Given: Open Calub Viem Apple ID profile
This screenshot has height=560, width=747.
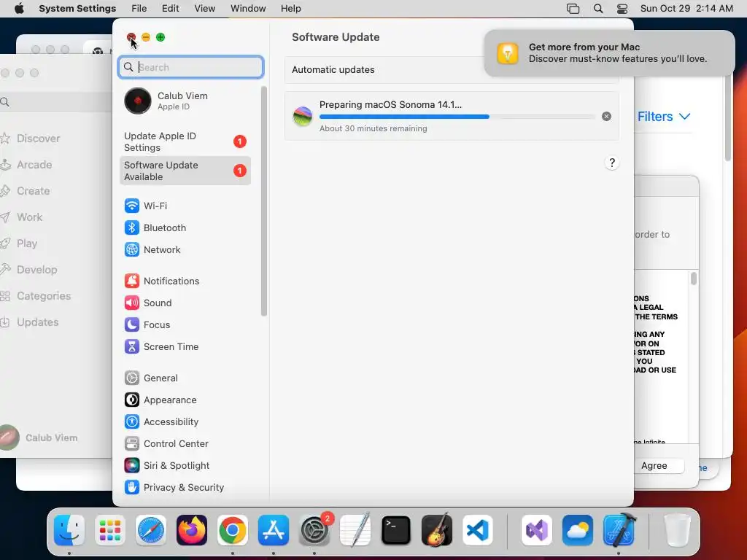Looking at the screenshot, I should click(186, 101).
